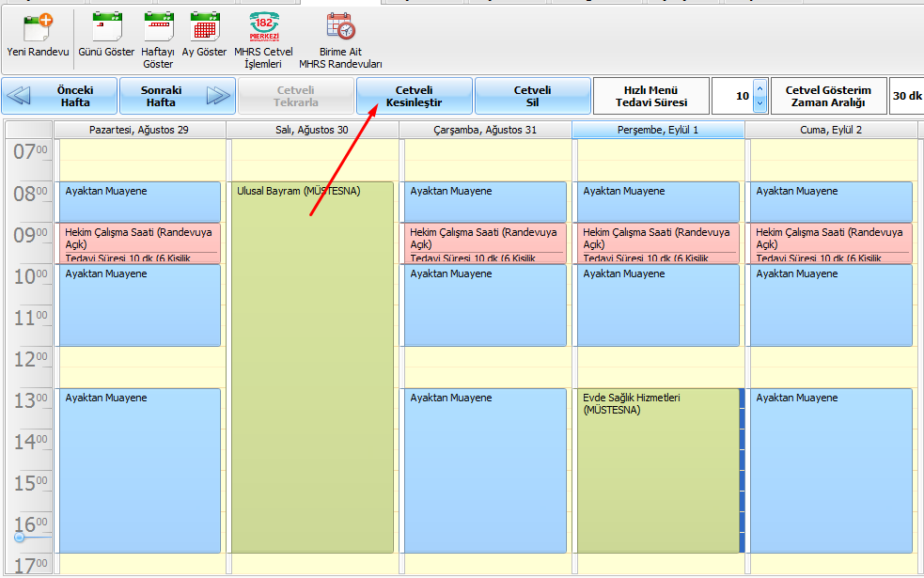Click the Yeni Randevu icon
The image size is (924, 578).
click(x=37, y=27)
